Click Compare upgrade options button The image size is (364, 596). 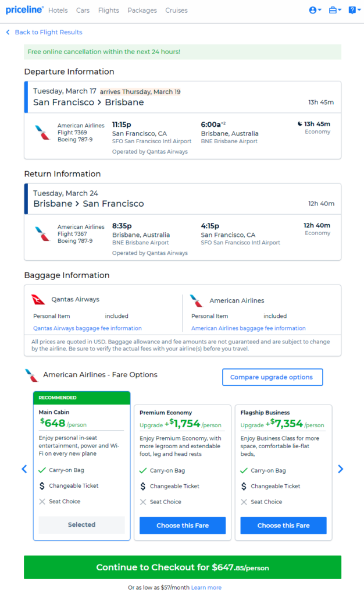click(273, 377)
